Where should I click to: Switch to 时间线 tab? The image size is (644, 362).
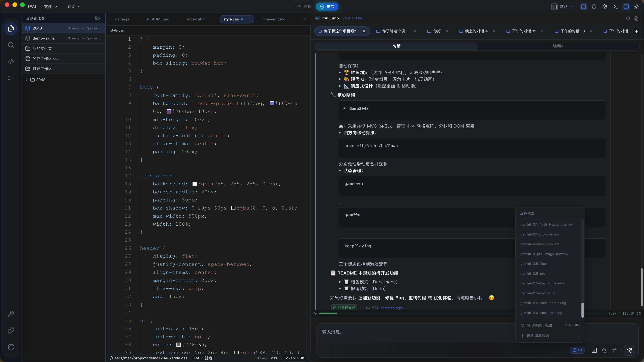click(x=558, y=46)
